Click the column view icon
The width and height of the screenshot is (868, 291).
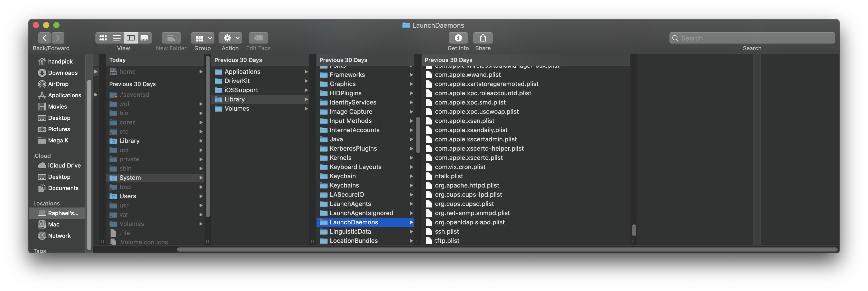(130, 38)
